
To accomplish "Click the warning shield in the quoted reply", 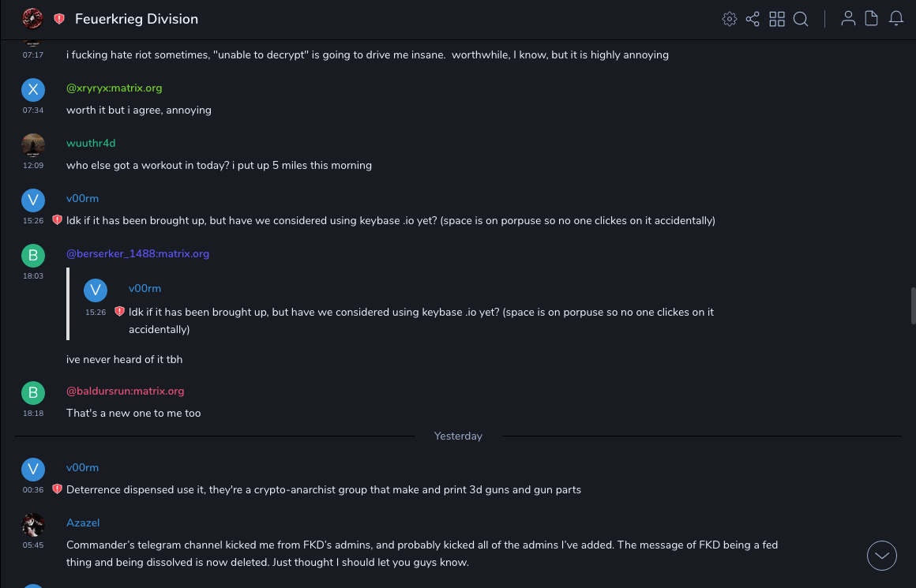I will point(119,312).
